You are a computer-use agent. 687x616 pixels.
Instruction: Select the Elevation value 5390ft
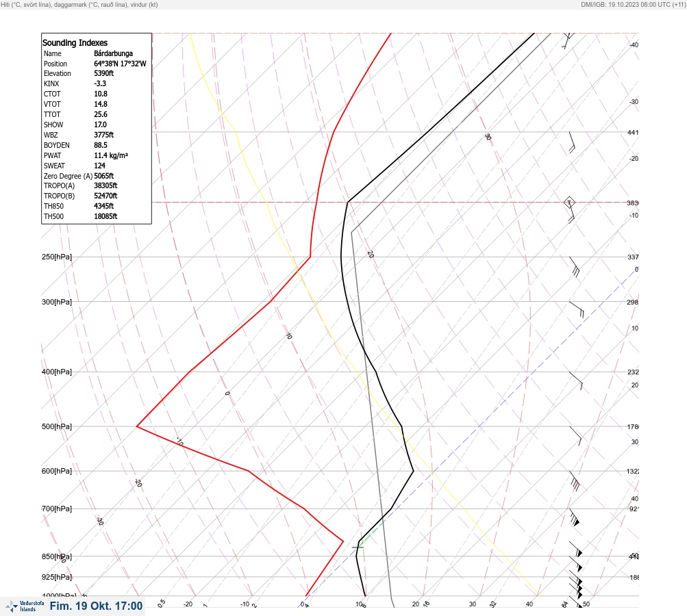click(x=104, y=73)
